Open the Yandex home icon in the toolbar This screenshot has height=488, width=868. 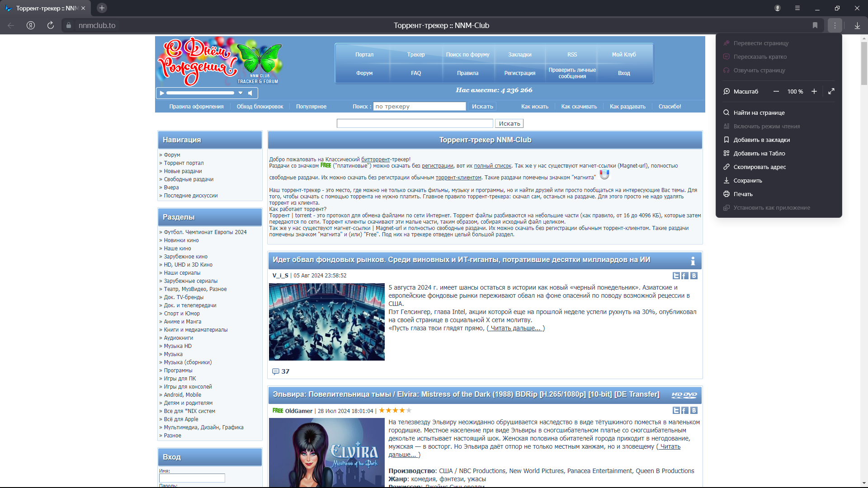point(31,25)
